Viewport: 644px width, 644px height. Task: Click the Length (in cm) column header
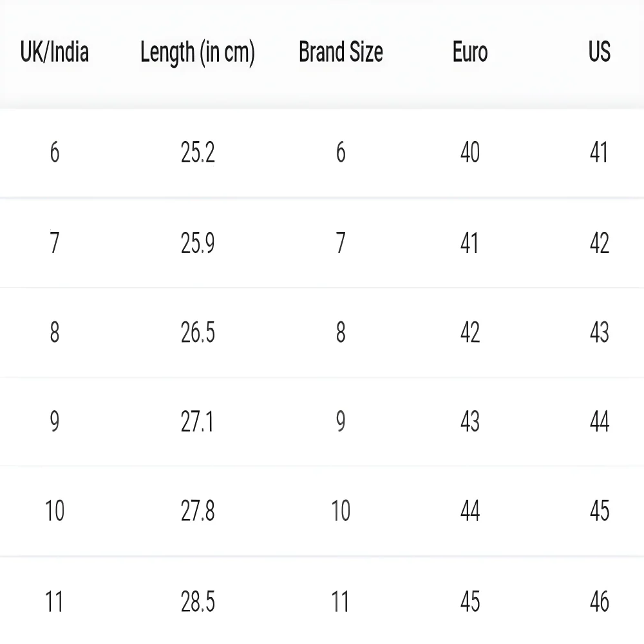(198, 53)
